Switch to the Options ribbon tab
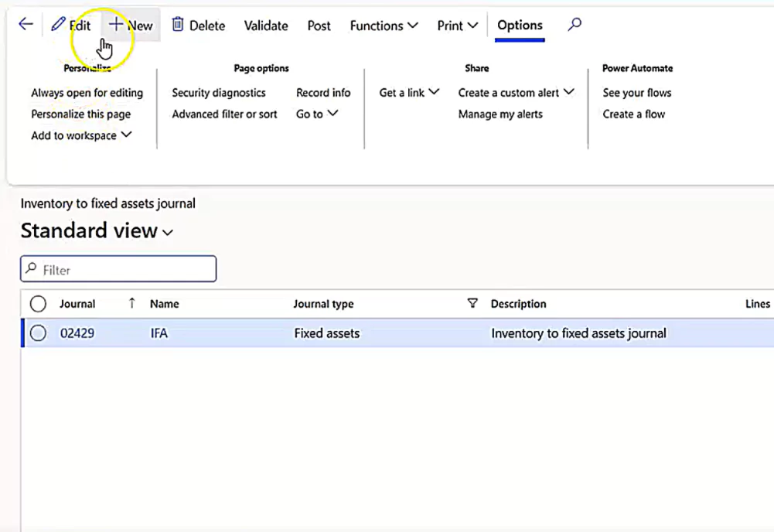The height and width of the screenshot is (532, 774). click(519, 25)
